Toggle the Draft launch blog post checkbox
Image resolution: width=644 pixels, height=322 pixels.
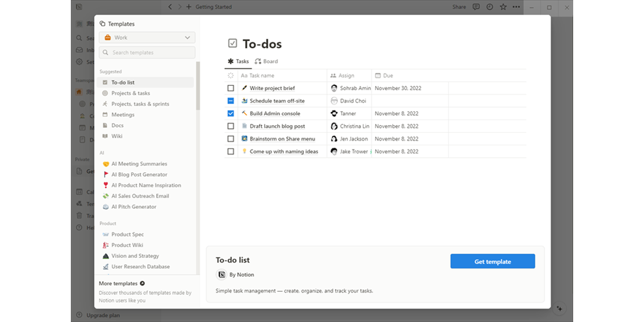231,126
